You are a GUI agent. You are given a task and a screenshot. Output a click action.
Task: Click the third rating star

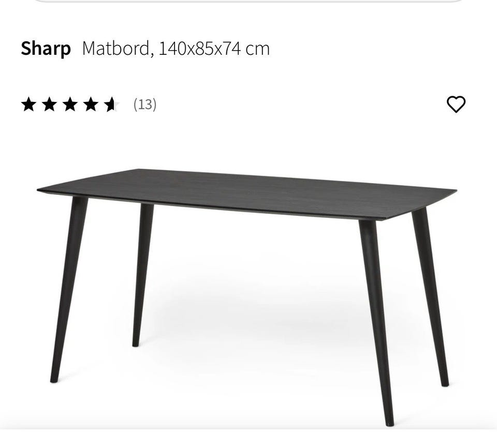pyautogui.click(x=70, y=104)
